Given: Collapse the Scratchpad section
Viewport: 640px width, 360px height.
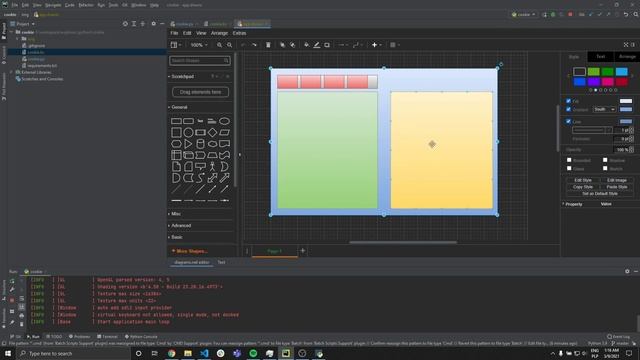Looking at the screenshot, I should [181, 76].
